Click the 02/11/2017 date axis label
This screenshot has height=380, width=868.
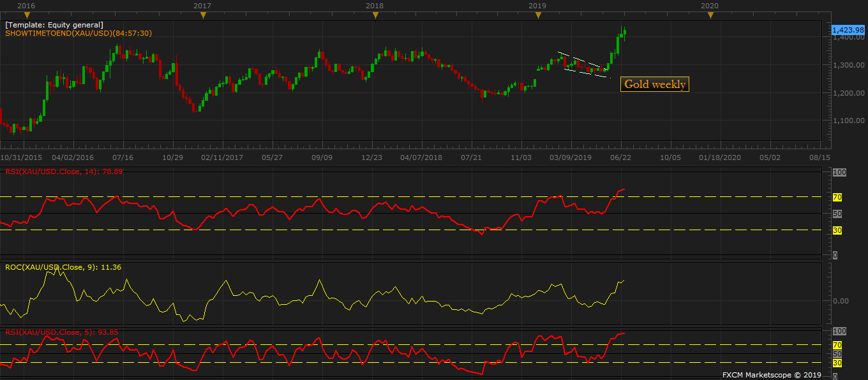(222, 157)
